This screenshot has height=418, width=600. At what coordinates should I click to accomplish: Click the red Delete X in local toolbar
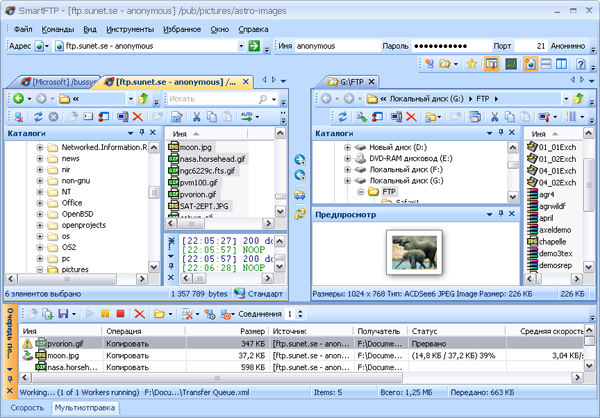[411, 117]
